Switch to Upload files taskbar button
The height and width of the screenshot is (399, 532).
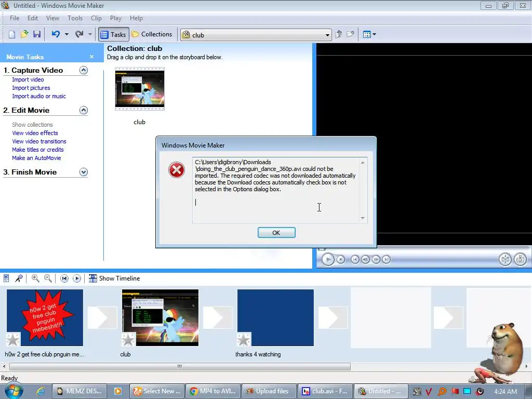pyautogui.click(x=269, y=391)
